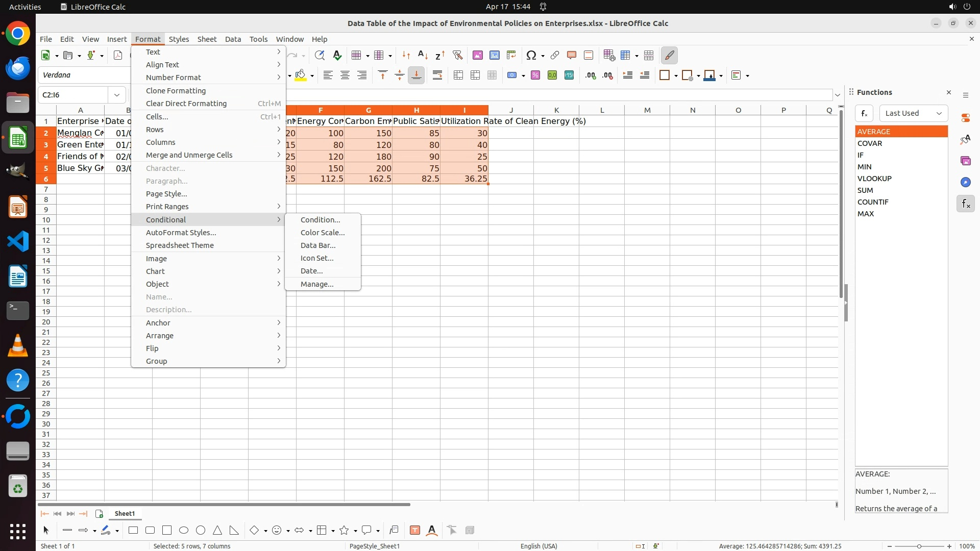
Task: Expand the Name Box dropdown arrow
Action: point(117,95)
